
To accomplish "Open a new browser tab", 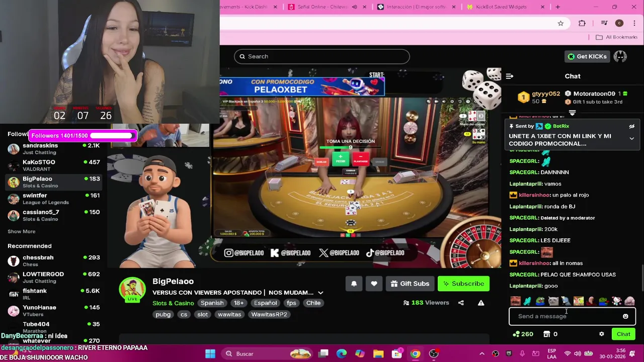I will click(557, 7).
